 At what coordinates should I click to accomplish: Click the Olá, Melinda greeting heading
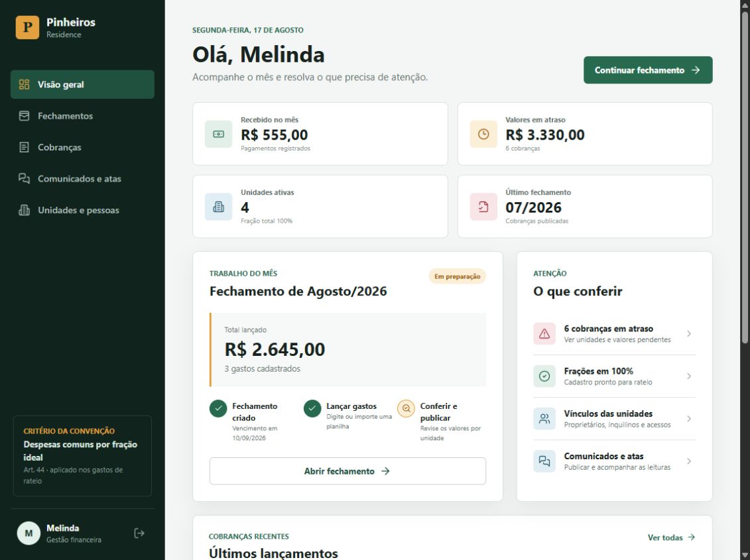[259, 54]
